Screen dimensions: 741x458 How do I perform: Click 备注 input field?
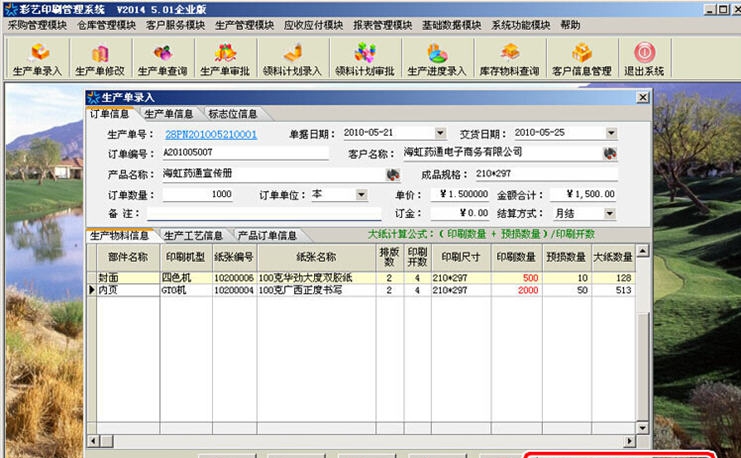coord(264,213)
